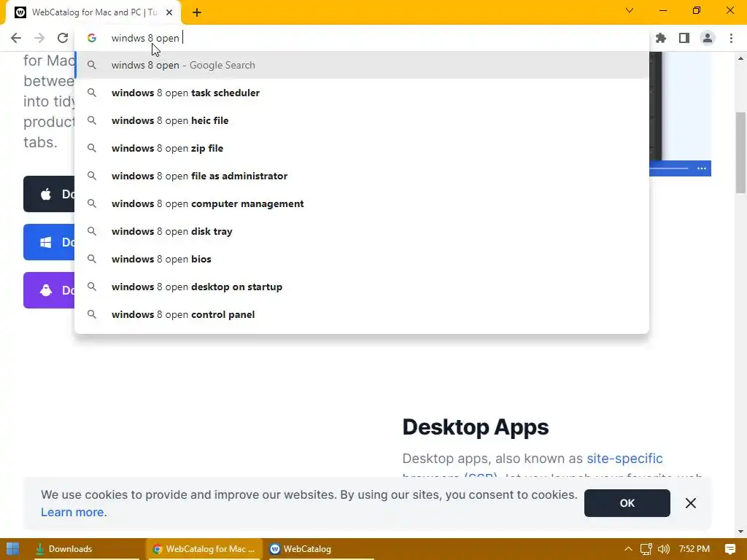Click three-dot menu on preview image
The height and width of the screenshot is (560, 747).
pos(701,168)
